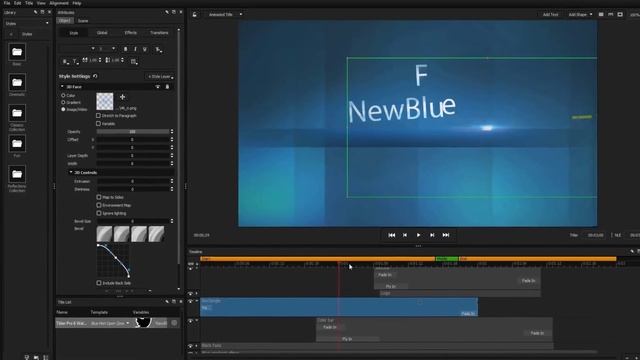This screenshot has height=360, width=640.
Task: Click the Name column header in Title List
Action: (x=62, y=312)
